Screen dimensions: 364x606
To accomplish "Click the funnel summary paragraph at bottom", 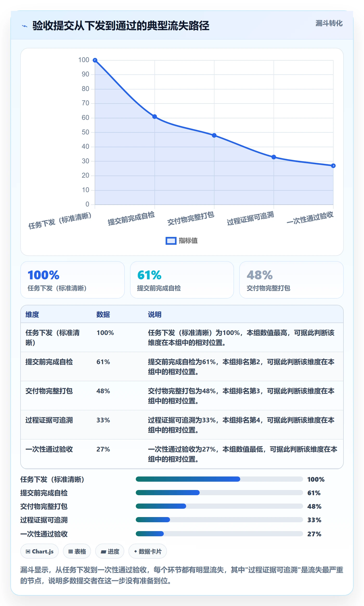I will (182, 575).
